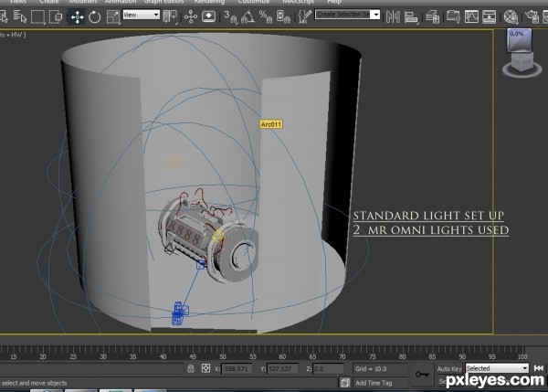
Task: Open Edit Named Selection Sets
Action: (x=305, y=16)
